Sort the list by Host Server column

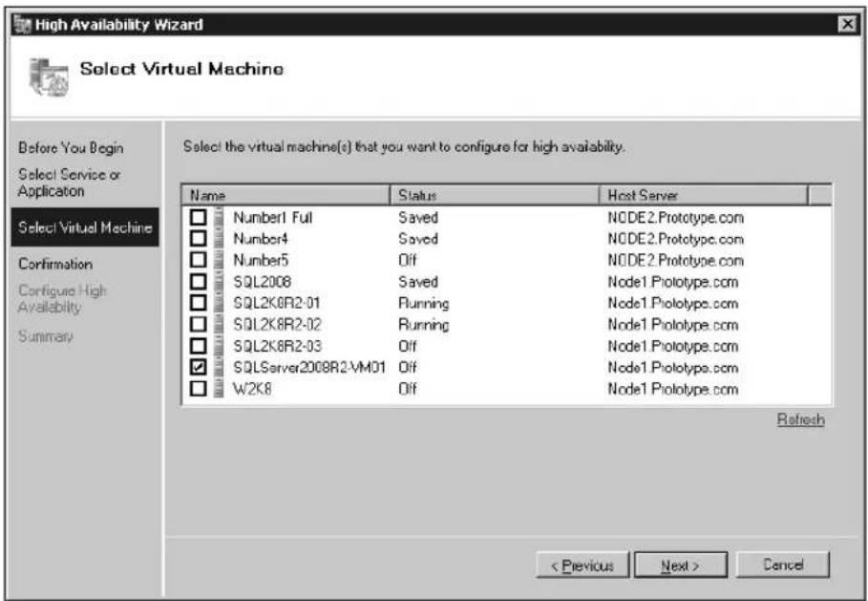704,195
